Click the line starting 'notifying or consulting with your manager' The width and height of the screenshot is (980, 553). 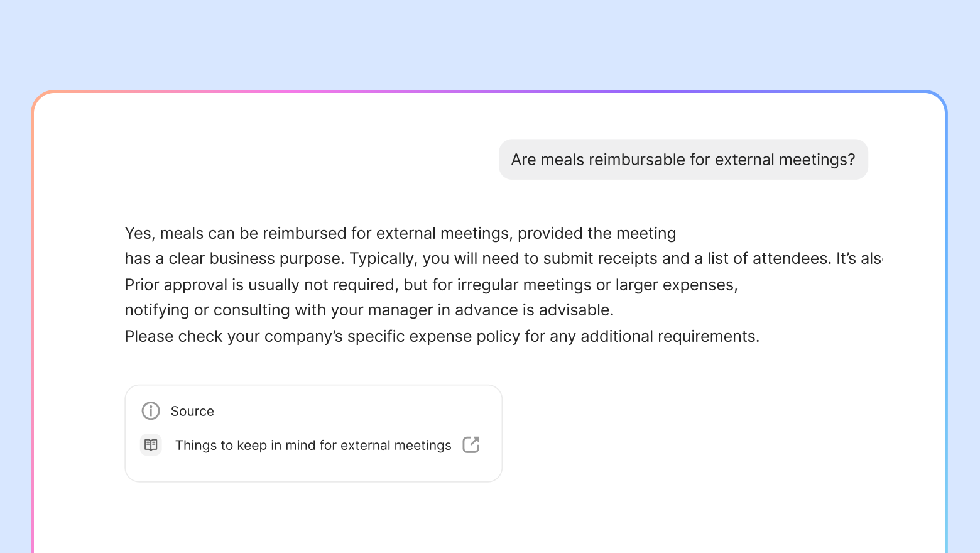[369, 310]
